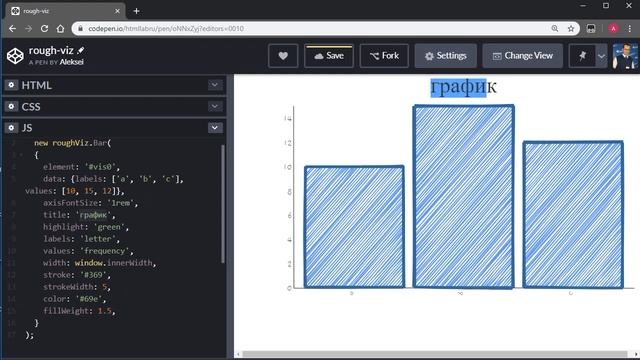This screenshot has height=360, width=640.
Task: Fork this pen
Action: click(x=384, y=56)
